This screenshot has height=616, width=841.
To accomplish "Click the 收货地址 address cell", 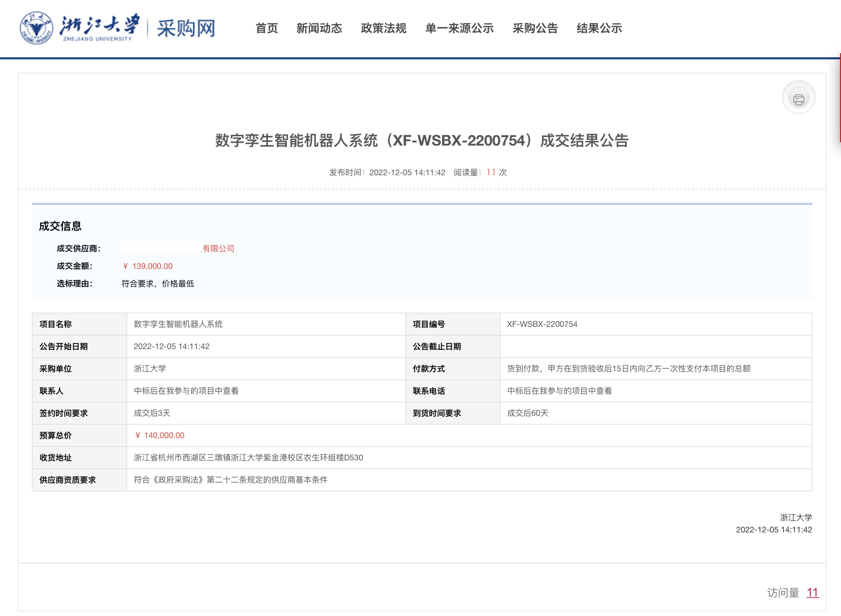I will point(469,457).
